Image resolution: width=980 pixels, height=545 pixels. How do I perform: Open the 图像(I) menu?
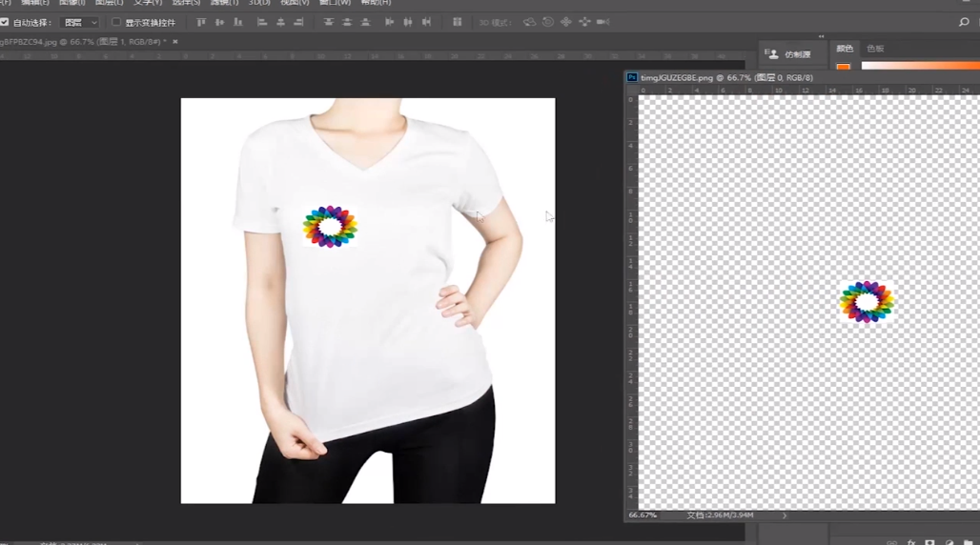coord(71,3)
